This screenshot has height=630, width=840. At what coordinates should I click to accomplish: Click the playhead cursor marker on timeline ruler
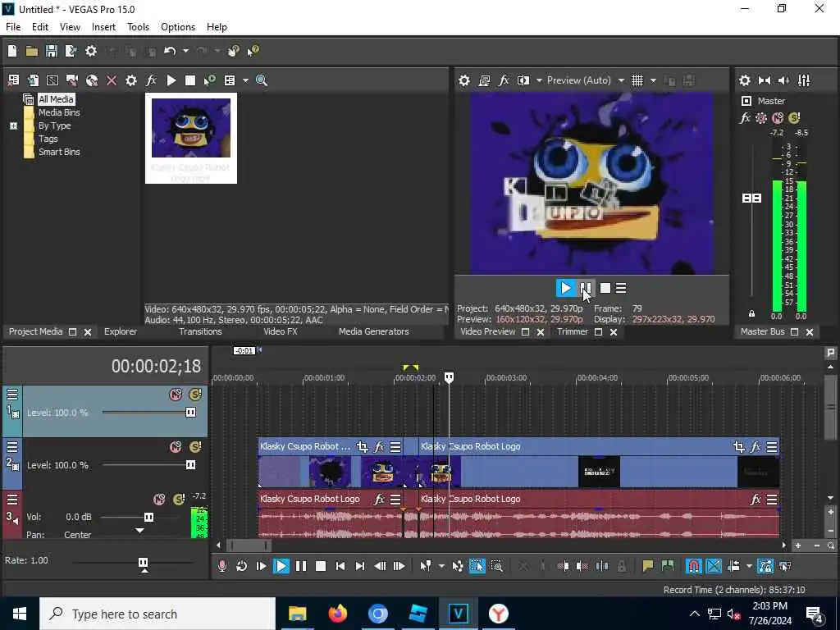(x=449, y=377)
